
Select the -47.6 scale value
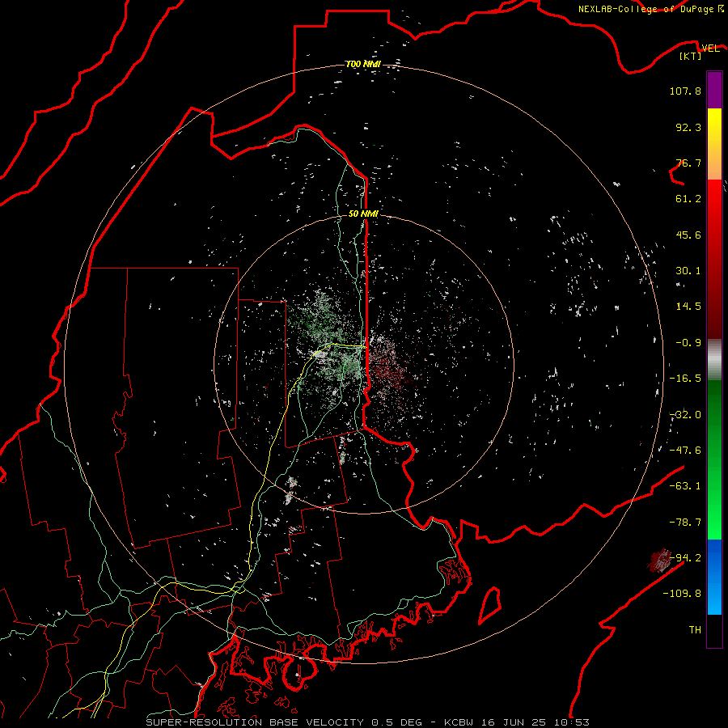[685, 451]
